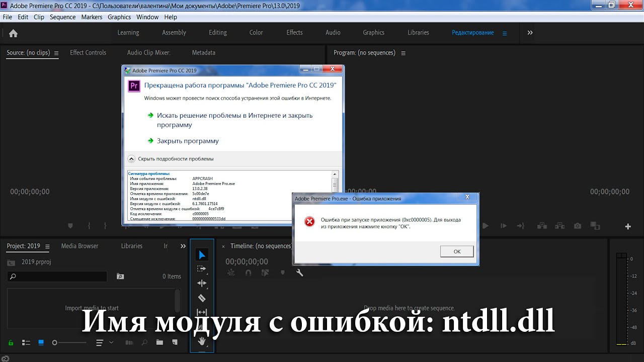Screen dimensions: 644x362
Task: Click the Lift button in Program monitor
Action: [x=542, y=226]
